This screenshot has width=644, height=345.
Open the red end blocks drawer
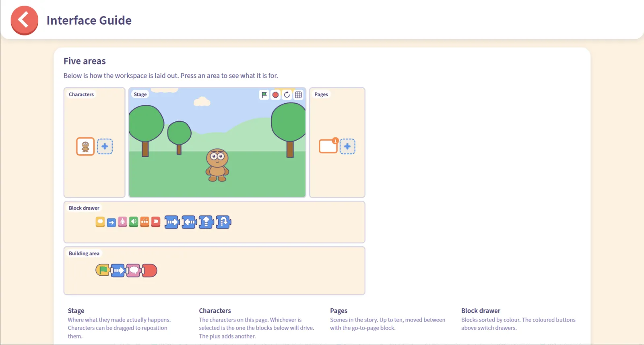point(156,222)
